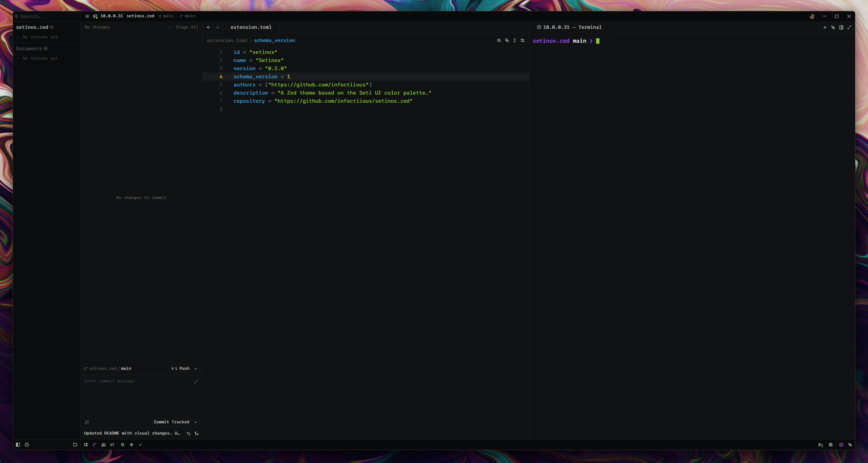Screen dimensions: 868x463
Task: Toggle the agent sparkle panel in status bar
Action: click(850, 445)
